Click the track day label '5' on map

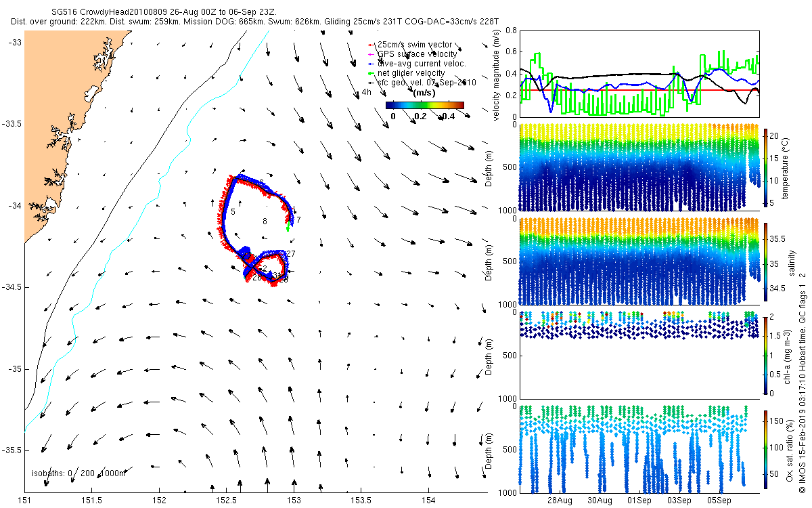(233, 212)
